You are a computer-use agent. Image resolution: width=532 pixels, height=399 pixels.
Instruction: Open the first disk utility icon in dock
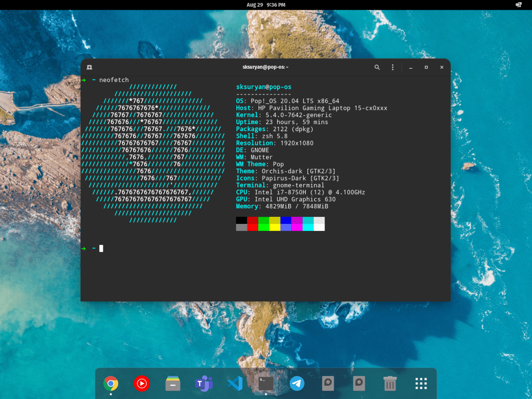328,383
